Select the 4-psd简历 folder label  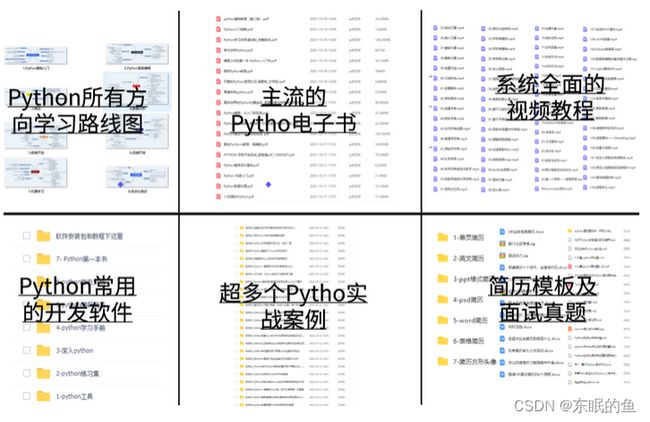(x=468, y=300)
